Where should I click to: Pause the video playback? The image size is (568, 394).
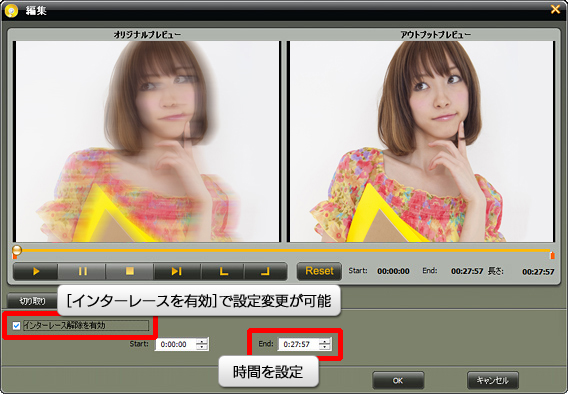(x=82, y=271)
